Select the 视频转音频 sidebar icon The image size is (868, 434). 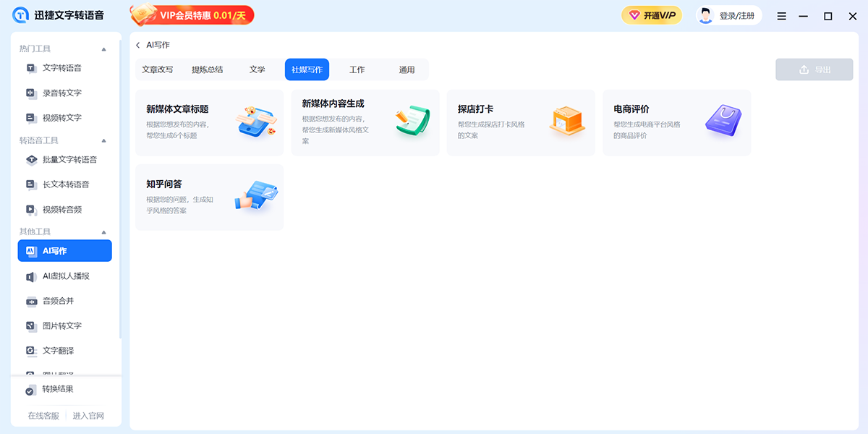coord(31,210)
